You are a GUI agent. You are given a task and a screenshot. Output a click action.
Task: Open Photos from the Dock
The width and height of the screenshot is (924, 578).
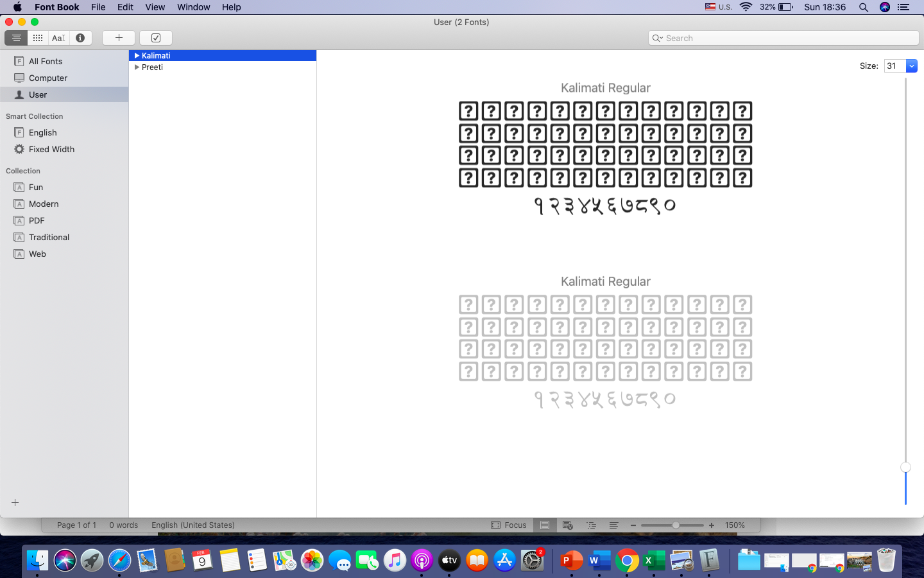[312, 560]
